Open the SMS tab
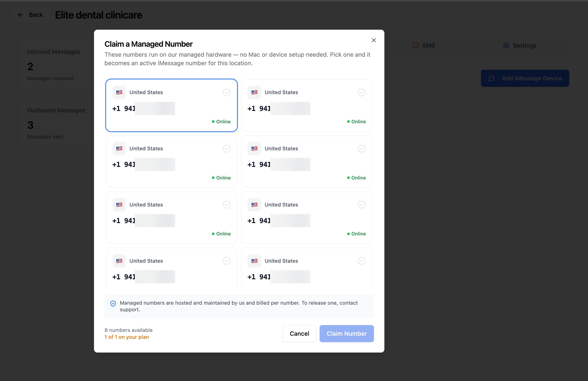The height and width of the screenshot is (381, 588). click(x=424, y=46)
